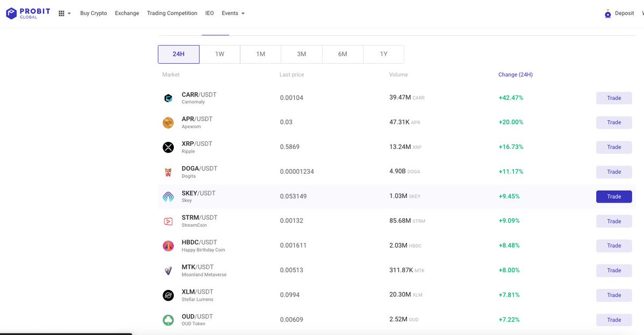Viewport: 644px width, 335px height.
Task: Select the XLM last price 0.0994
Action: tap(290, 295)
